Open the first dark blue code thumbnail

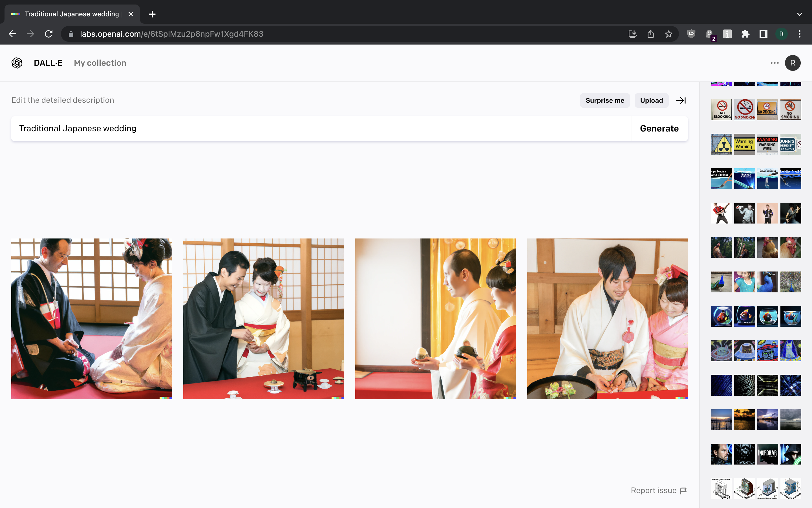point(721,385)
